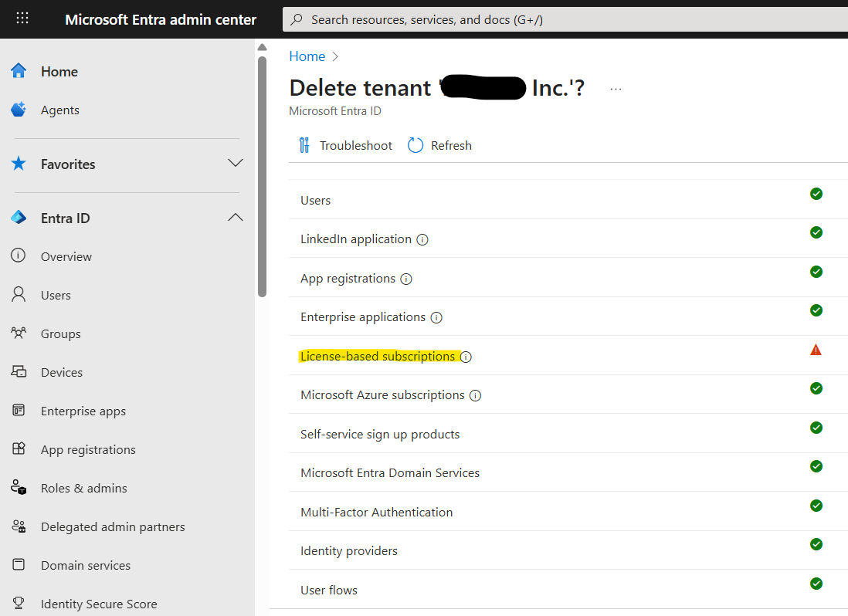
Task: Click the Users person icon in sidebar
Action: (x=19, y=294)
